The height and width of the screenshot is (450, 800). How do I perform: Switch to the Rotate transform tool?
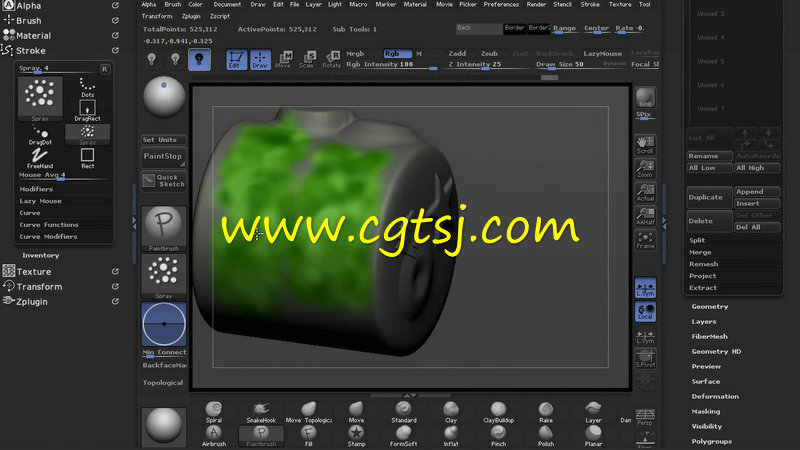(x=331, y=60)
